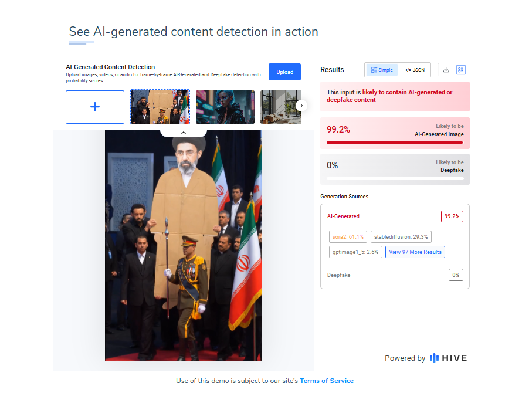Click the Upload button
The image size is (512, 420).
click(x=284, y=72)
